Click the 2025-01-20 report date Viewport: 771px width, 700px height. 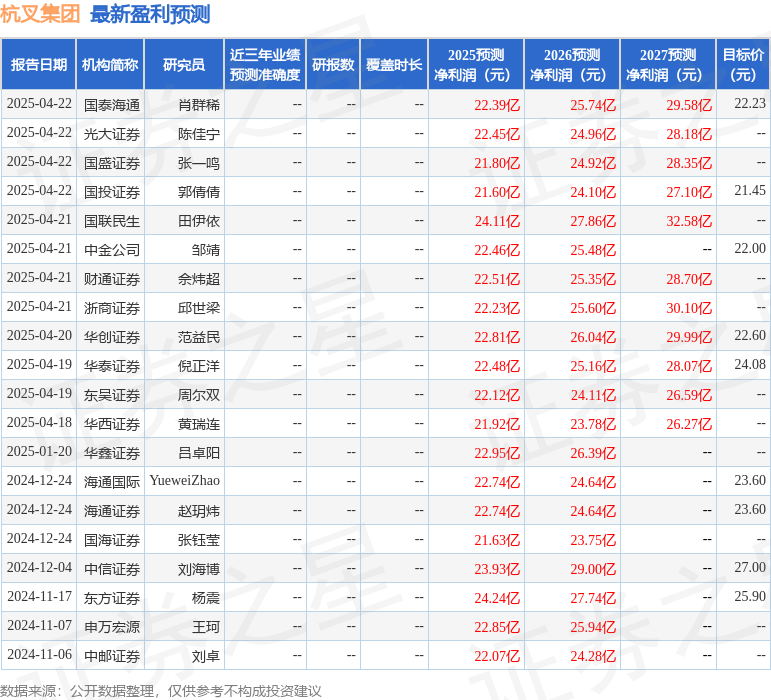39,452
